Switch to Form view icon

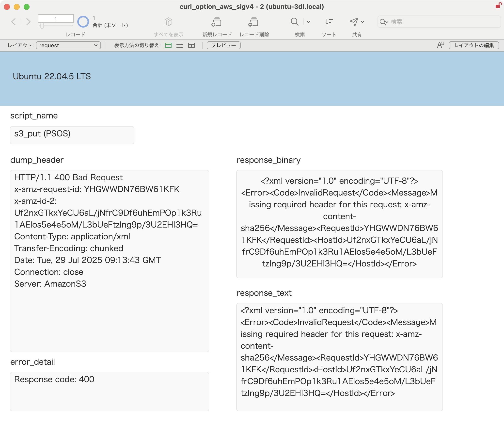tap(168, 45)
